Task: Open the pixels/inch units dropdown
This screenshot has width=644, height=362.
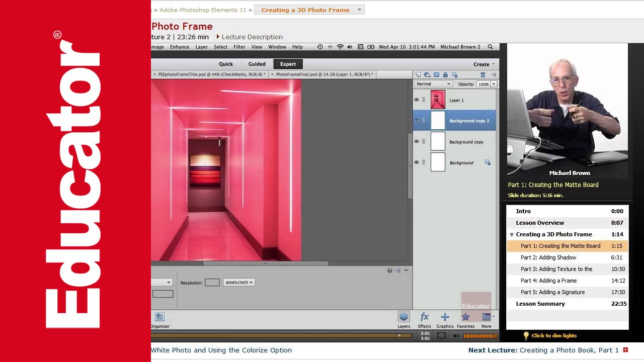Action: point(239,282)
